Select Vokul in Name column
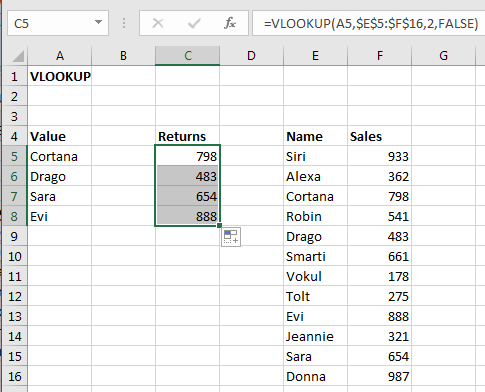The height and width of the screenshot is (392, 485). (315, 276)
